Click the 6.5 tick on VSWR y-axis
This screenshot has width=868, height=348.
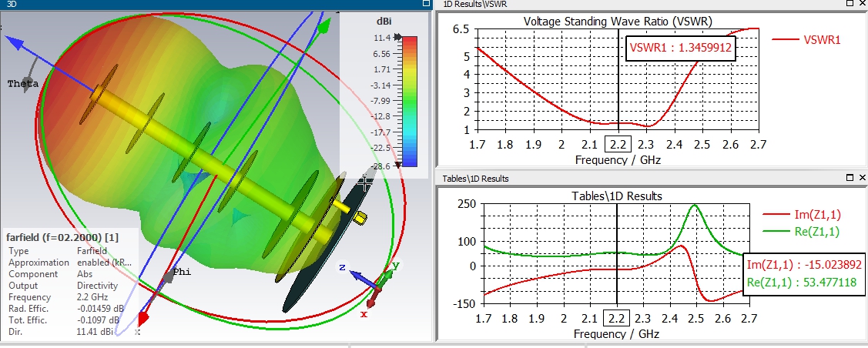461,28
